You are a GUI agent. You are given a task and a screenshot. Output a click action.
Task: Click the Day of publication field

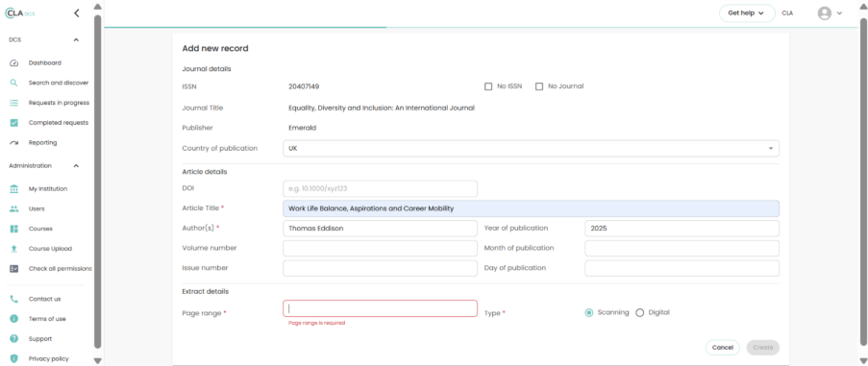point(682,268)
